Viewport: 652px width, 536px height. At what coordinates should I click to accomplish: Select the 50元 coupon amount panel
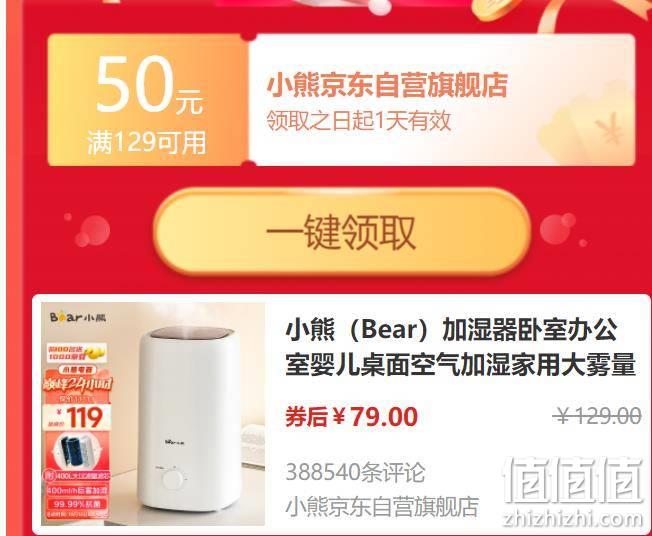pyautogui.click(x=148, y=100)
